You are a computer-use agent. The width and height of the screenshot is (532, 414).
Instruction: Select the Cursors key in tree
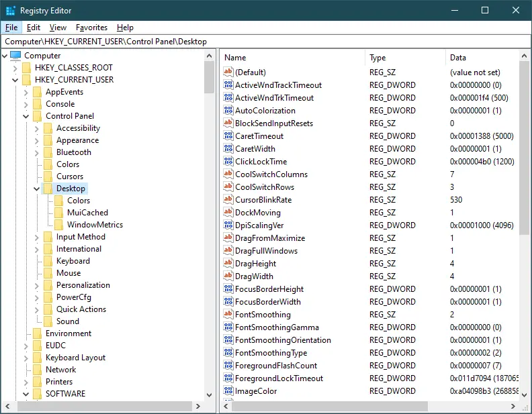click(x=70, y=176)
